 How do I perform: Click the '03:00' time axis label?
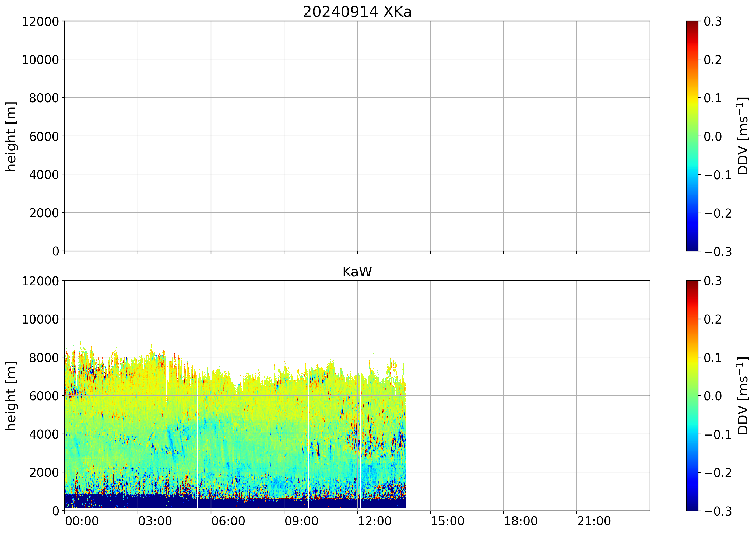coord(155,521)
